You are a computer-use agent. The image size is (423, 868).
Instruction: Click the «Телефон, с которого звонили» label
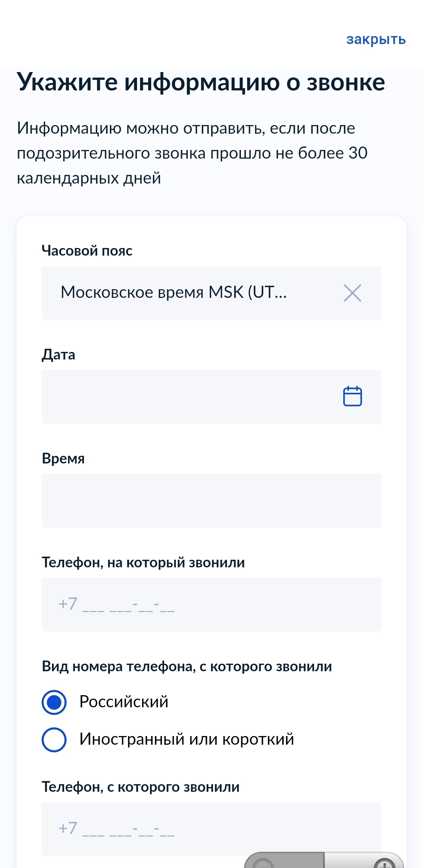(x=141, y=787)
